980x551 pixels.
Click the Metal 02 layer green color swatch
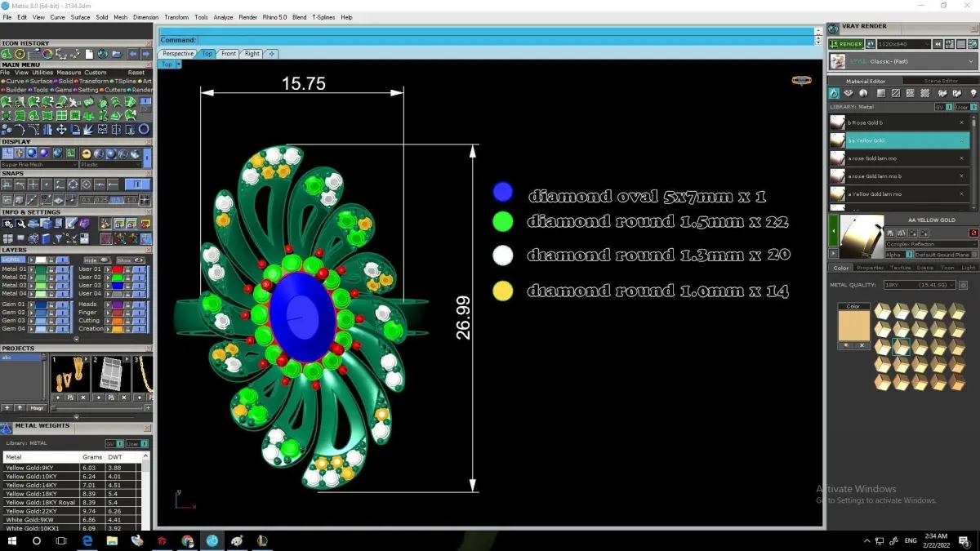(41, 278)
